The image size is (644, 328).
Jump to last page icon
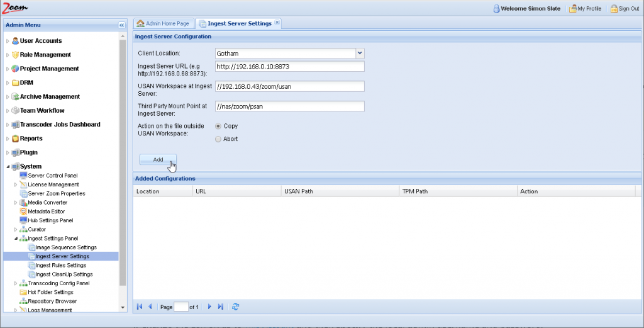(x=220, y=307)
